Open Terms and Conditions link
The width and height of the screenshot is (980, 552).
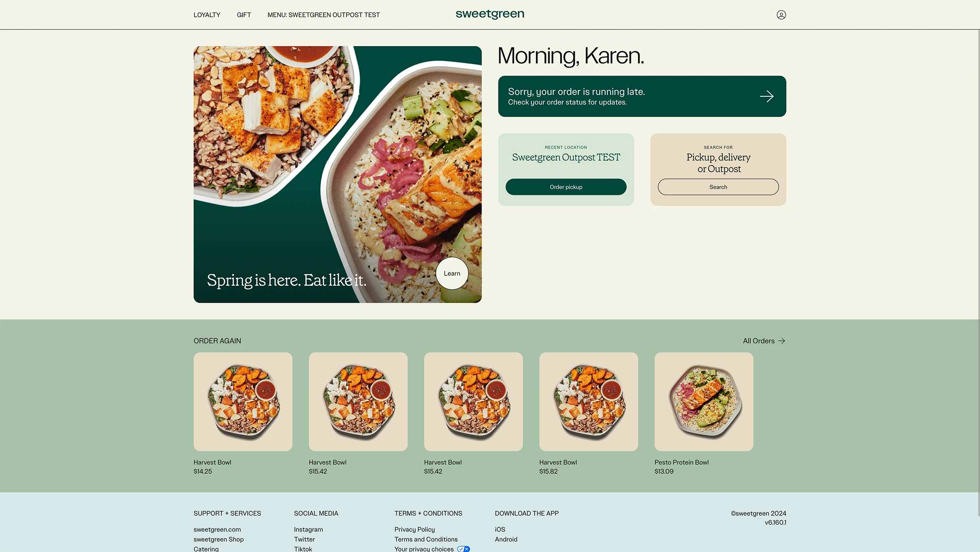coord(426,539)
